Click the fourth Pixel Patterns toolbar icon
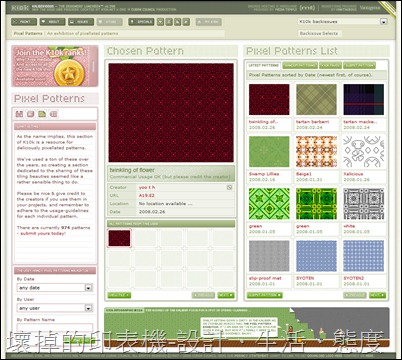The image size is (402, 360). click(53, 114)
